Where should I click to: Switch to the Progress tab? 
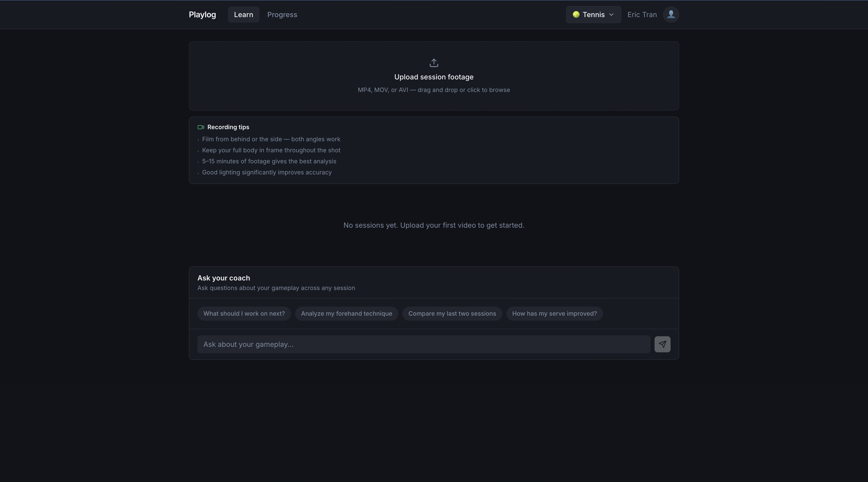282,15
